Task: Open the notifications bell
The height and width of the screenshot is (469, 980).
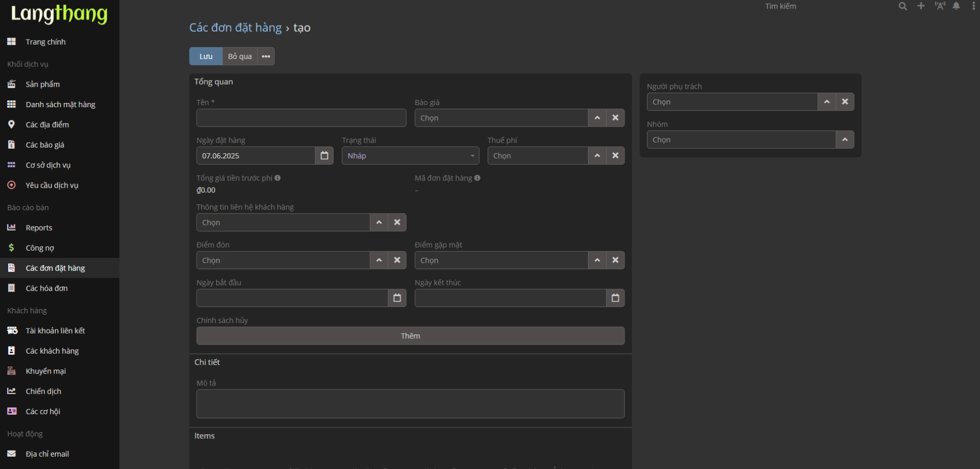Action: click(x=956, y=6)
